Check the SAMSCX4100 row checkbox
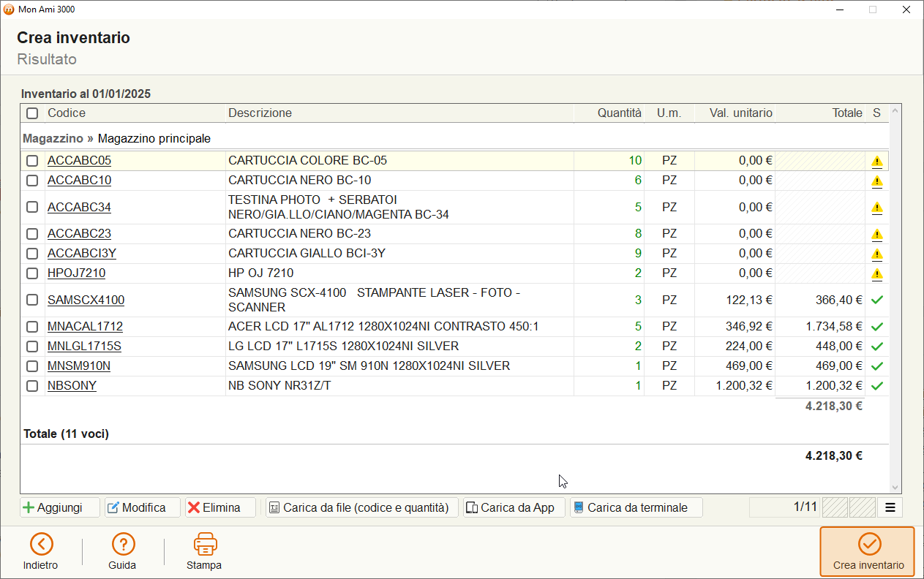Screen dimensions: 924x579 point(32,300)
